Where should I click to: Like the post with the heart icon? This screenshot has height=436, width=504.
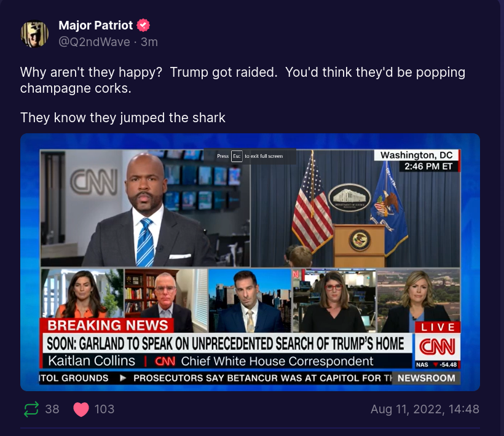[81, 409]
